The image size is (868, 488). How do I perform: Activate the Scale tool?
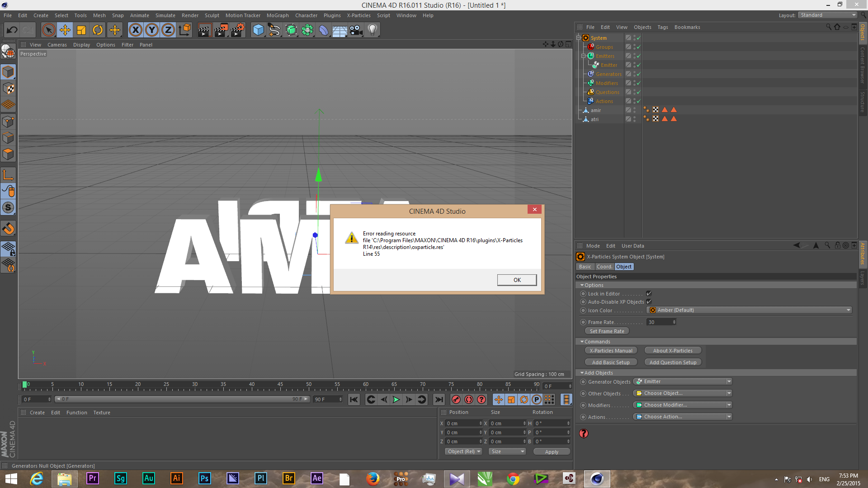(81, 30)
